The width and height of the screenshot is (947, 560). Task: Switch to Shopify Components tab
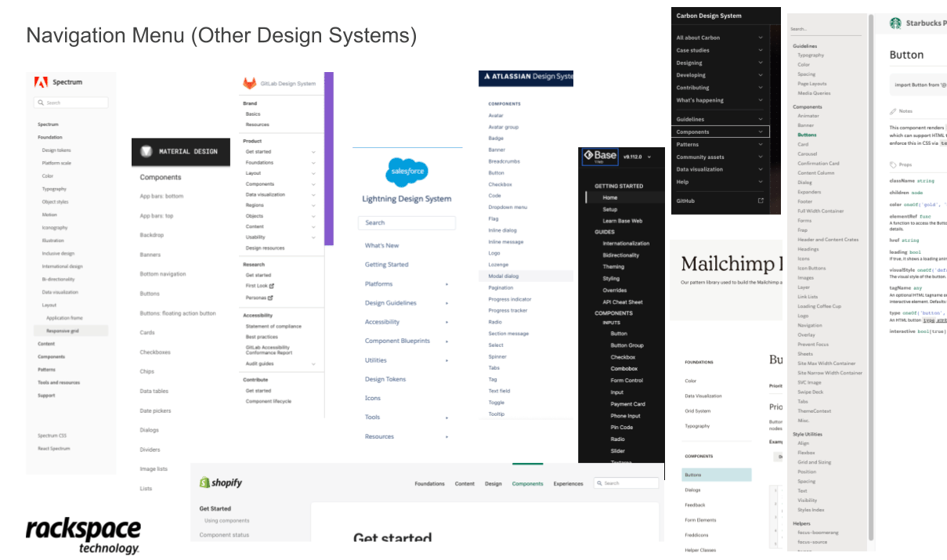pos(527,484)
